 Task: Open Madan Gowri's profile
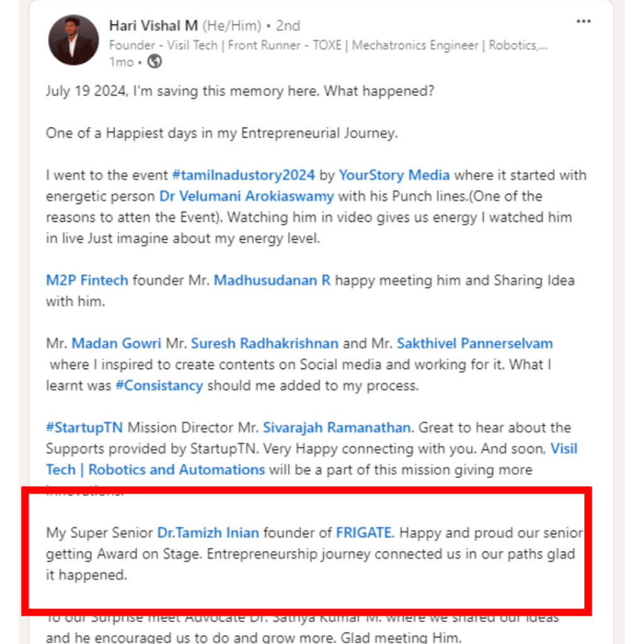pyautogui.click(x=116, y=344)
